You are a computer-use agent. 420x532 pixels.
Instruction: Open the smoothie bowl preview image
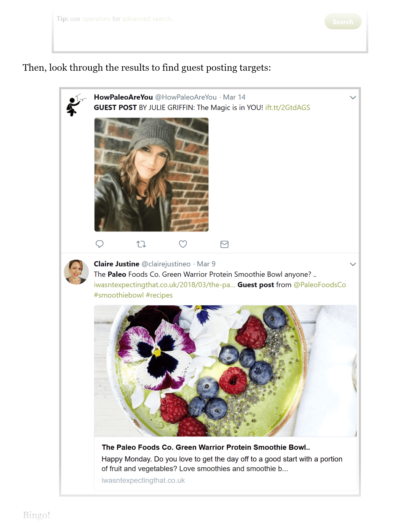click(x=225, y=371)
